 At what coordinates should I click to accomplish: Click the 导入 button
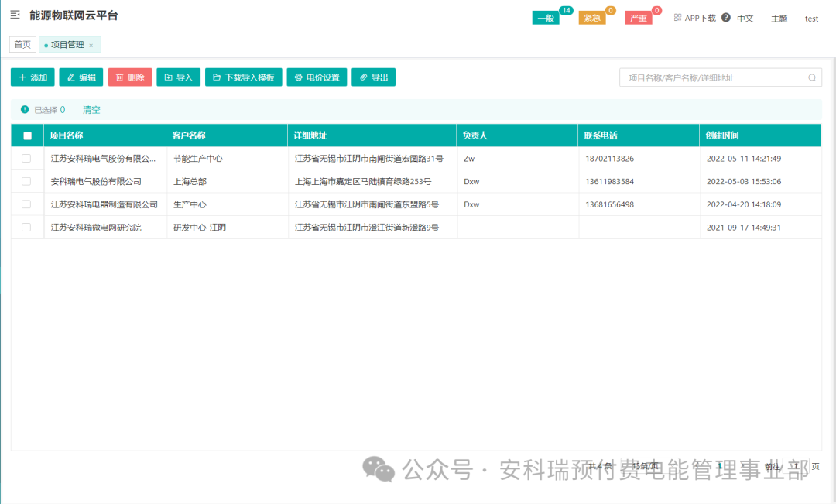(x=179, y=77)
